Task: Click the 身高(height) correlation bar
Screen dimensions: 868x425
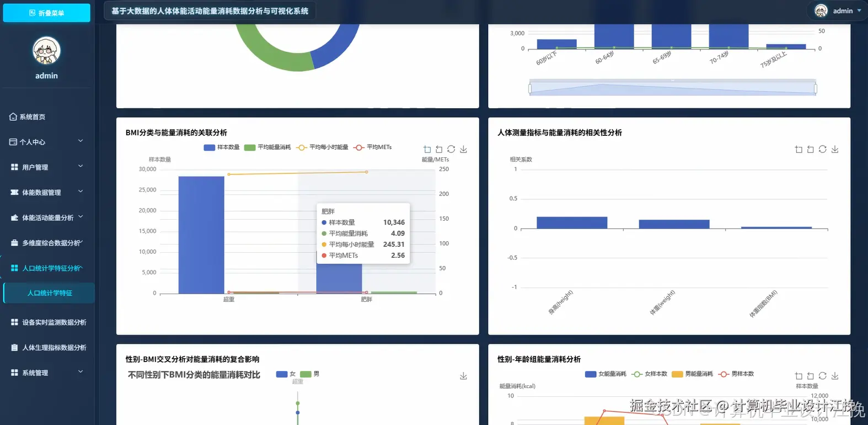Action: click(x=572, y=222)
